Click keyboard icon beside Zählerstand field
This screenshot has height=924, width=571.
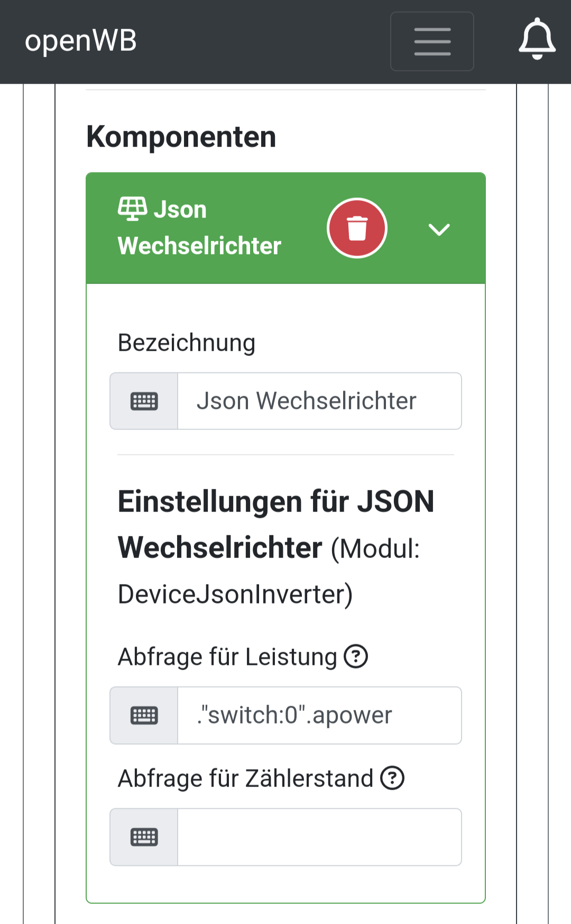pyautogui.click(x=144, y=837)
